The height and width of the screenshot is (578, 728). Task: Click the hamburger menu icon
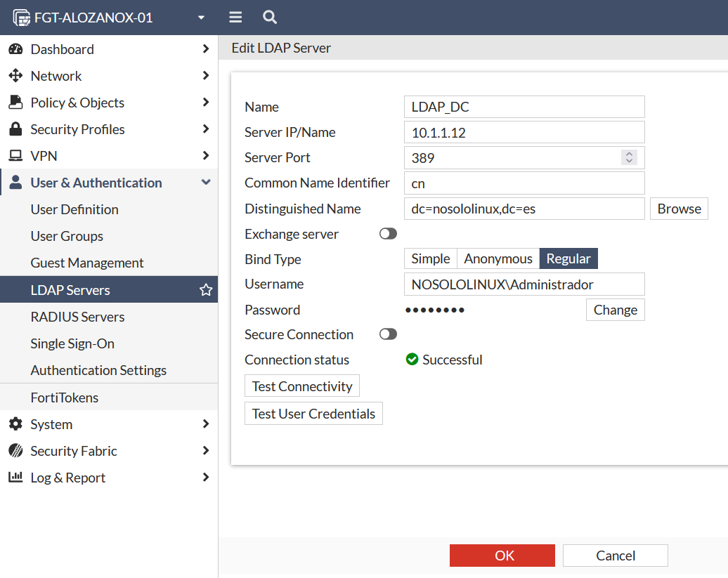pyautogui.click(x=235, y=18)
